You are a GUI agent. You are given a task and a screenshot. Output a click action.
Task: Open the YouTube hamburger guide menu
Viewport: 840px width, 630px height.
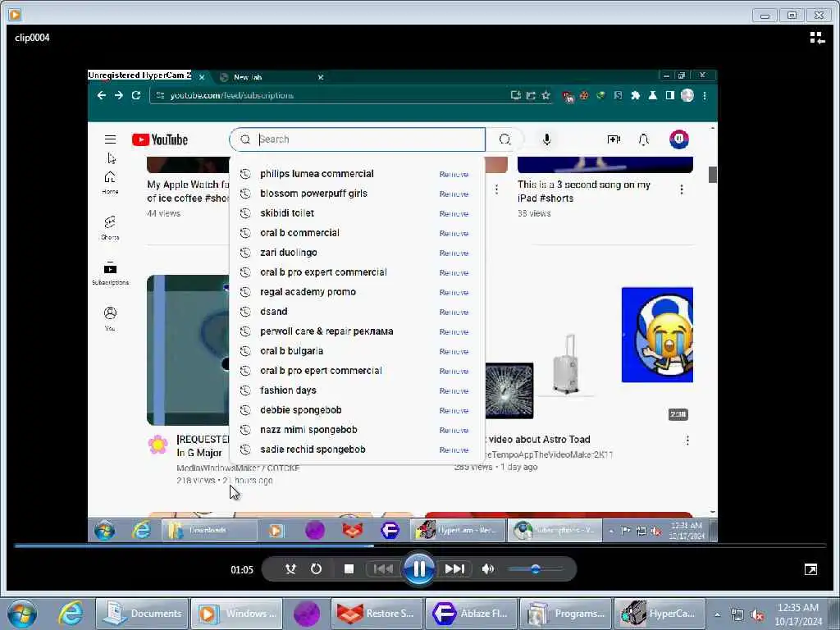coord(111,139)
